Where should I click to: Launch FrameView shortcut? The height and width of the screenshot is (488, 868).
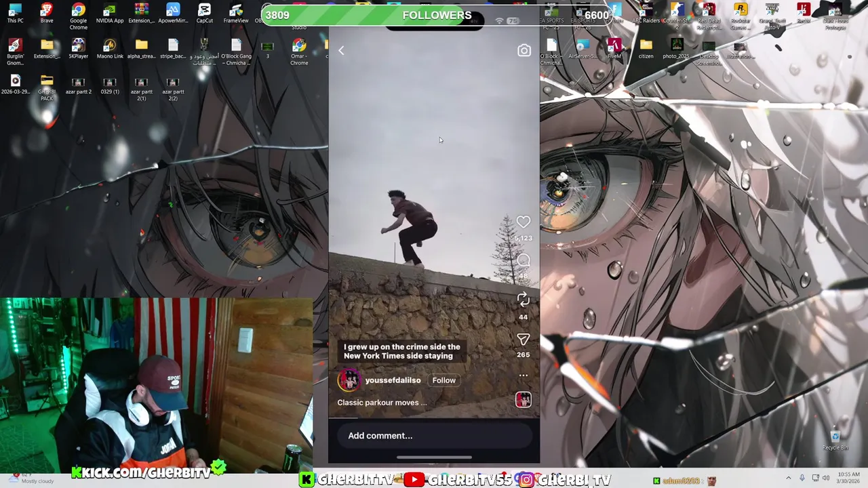click(236, 13)
